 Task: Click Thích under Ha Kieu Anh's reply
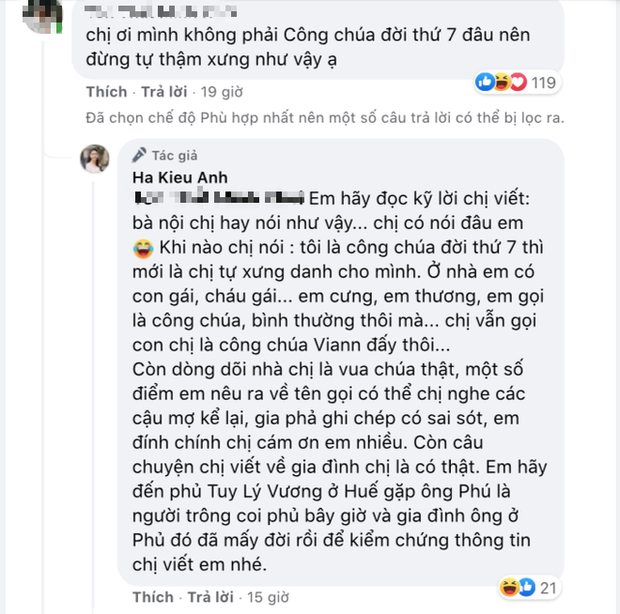coord(149,597)
